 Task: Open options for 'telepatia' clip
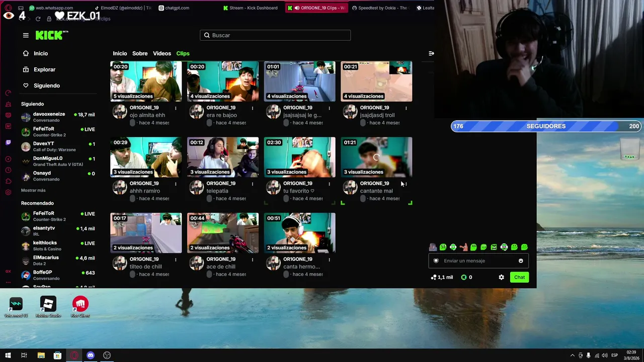[253, 184]
